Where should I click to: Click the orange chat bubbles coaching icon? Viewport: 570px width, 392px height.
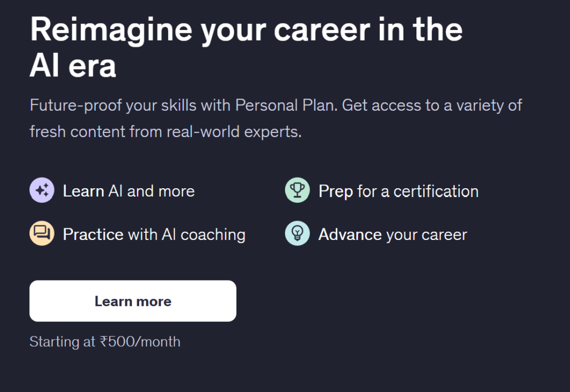click(42, 234)
